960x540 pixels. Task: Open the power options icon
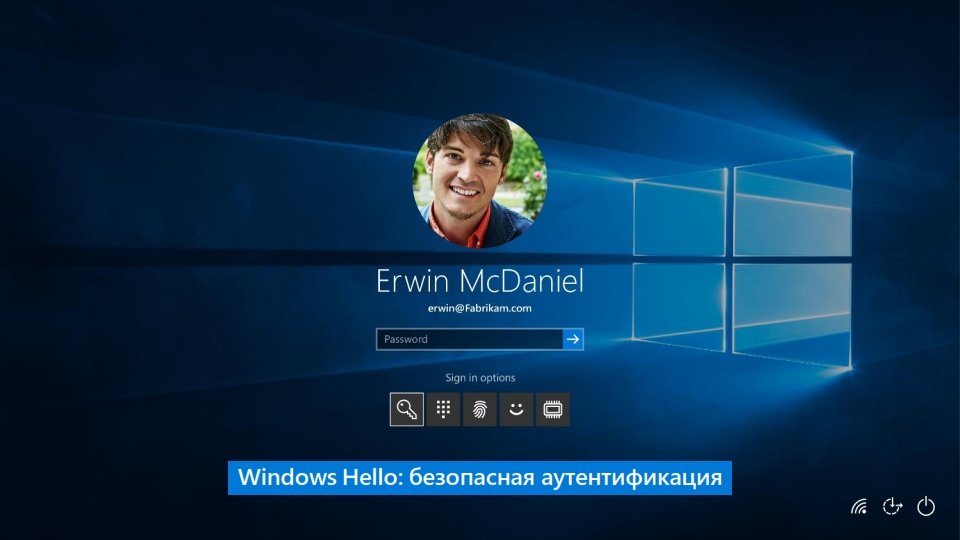(x=926, y=506)
